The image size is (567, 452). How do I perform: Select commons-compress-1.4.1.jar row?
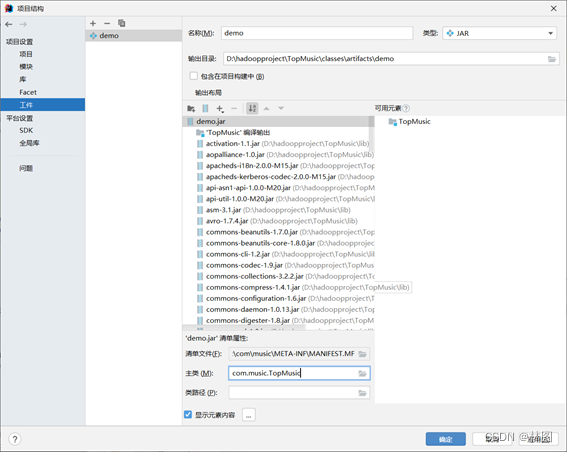point(278,287)
